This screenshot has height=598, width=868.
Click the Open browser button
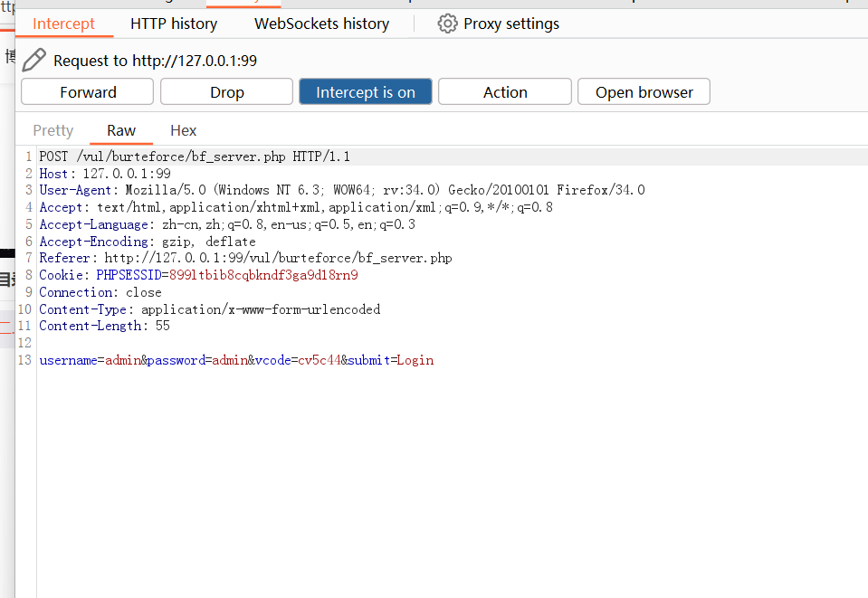coord(644,92)
